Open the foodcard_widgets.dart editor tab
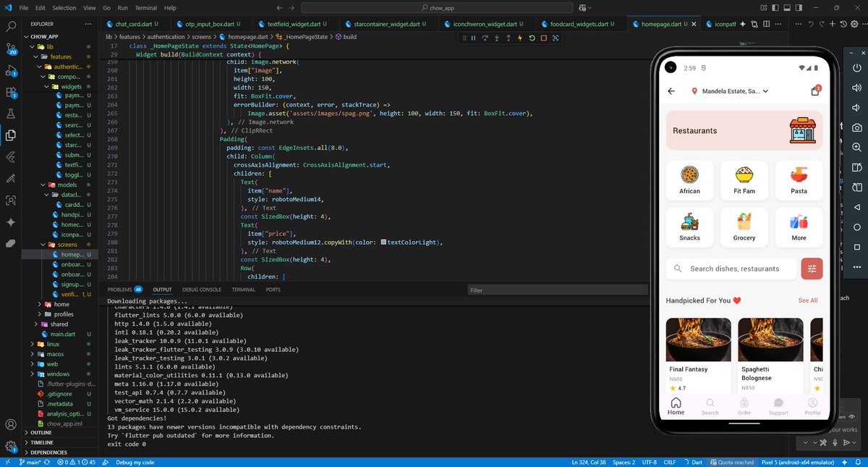Screen dimensions: 868x467 [x=581, y=24]
